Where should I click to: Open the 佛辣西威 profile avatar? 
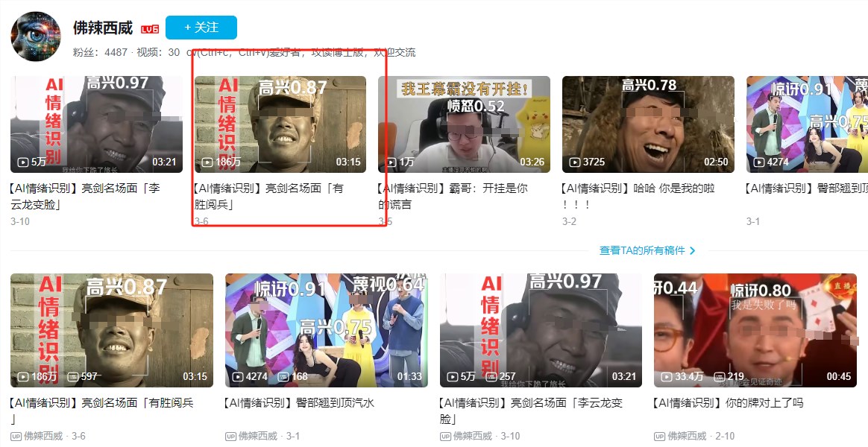point(36,36)
